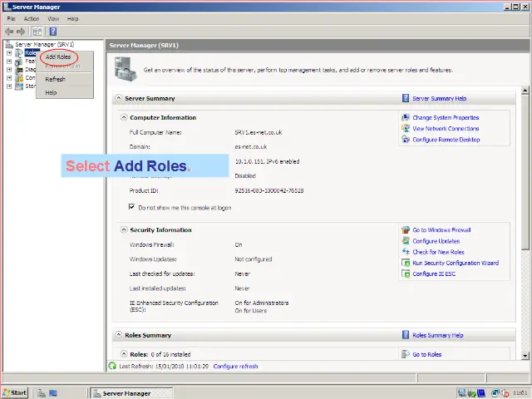Open the Configure refresh link

(235, 366)
